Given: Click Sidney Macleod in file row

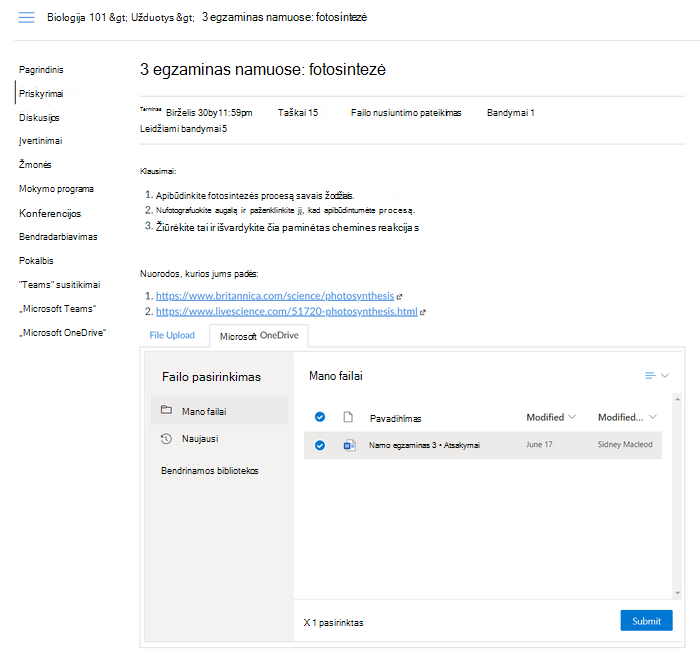Looking at the screenshot, I should pos(625,445).
